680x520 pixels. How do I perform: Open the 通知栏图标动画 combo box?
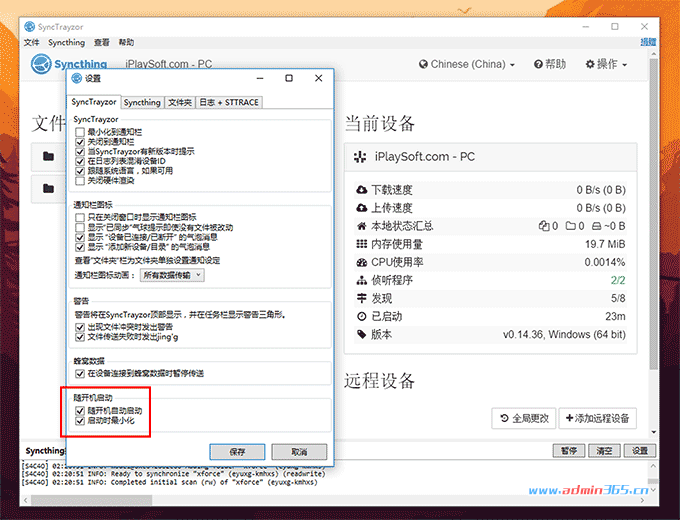click(172, 275)
